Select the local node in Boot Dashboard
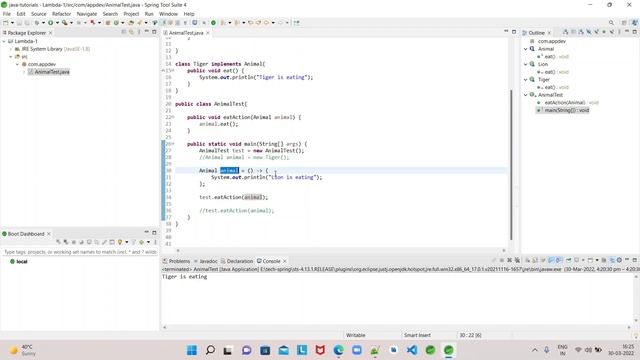The height and width of the screenshot is (360, 640). pyautogui.click(x=19, y=261)
